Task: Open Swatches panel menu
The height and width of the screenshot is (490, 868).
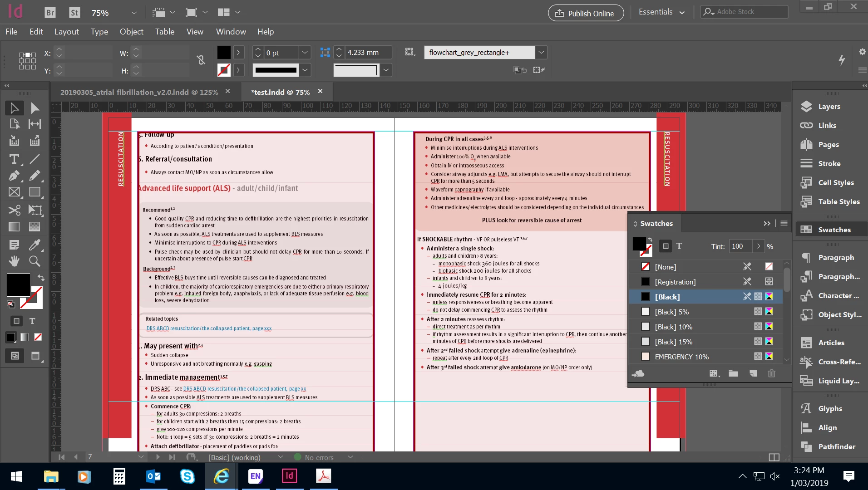Action: pyautogui.click(x=784, y=223)
